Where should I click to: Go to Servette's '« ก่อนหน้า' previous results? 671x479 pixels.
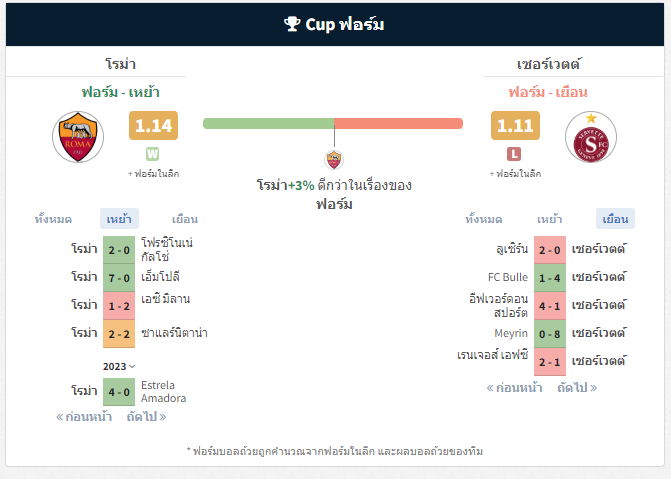(514, 388)
